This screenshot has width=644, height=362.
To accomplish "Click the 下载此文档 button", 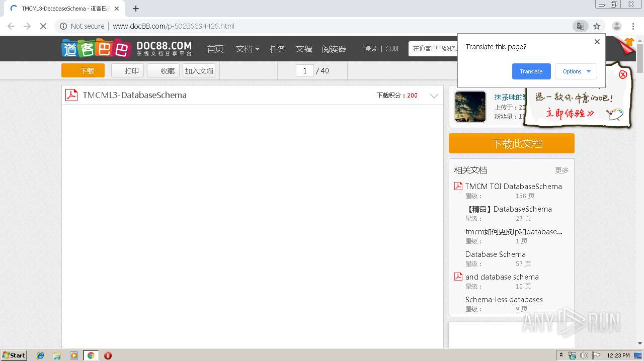I will click(512, 143).
